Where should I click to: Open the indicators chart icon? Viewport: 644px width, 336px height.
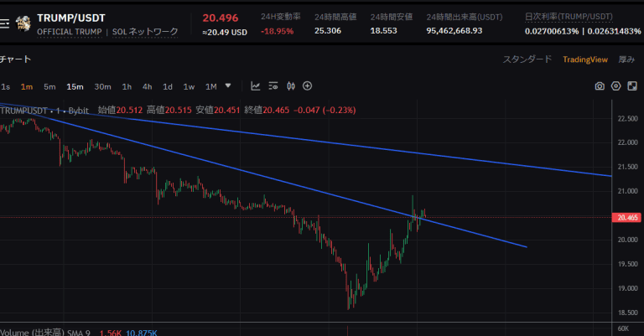click(x=256, y=85)
